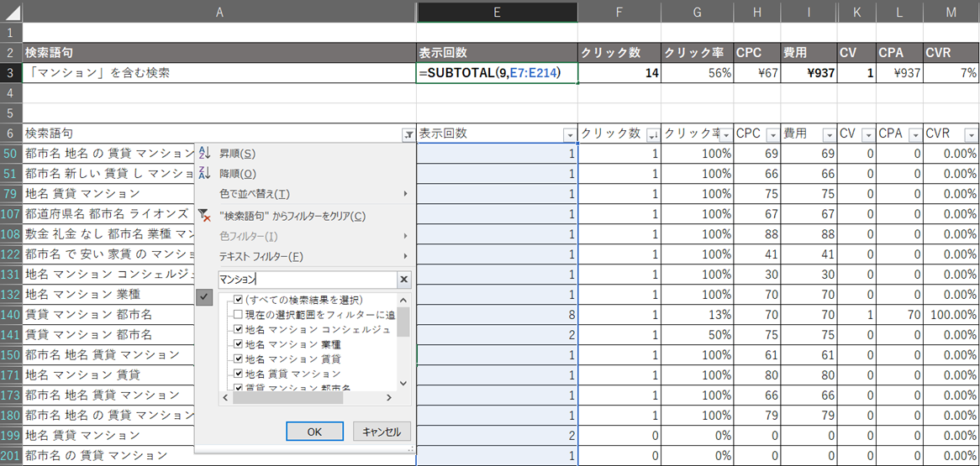Click CPA value 70 in row 140
Viewport: 980px width, 466px height.
coord(899,315)
